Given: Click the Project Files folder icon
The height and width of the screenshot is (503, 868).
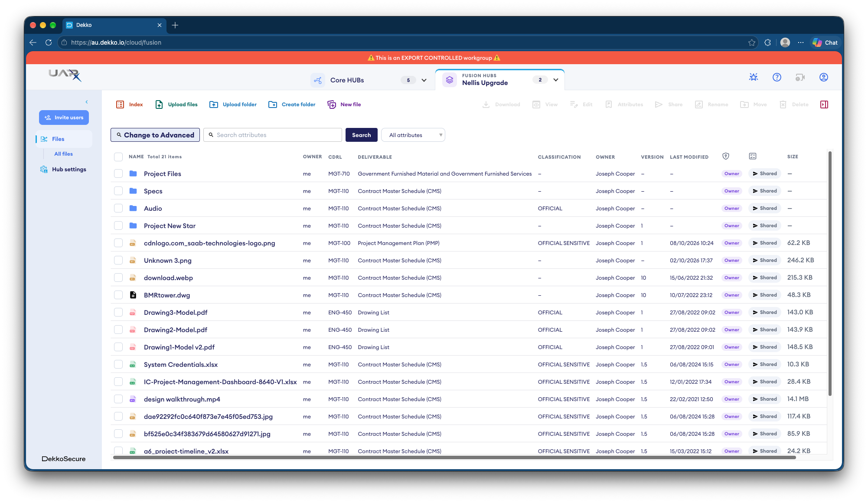Looking at the screenshot, I should tap(133, 173).
